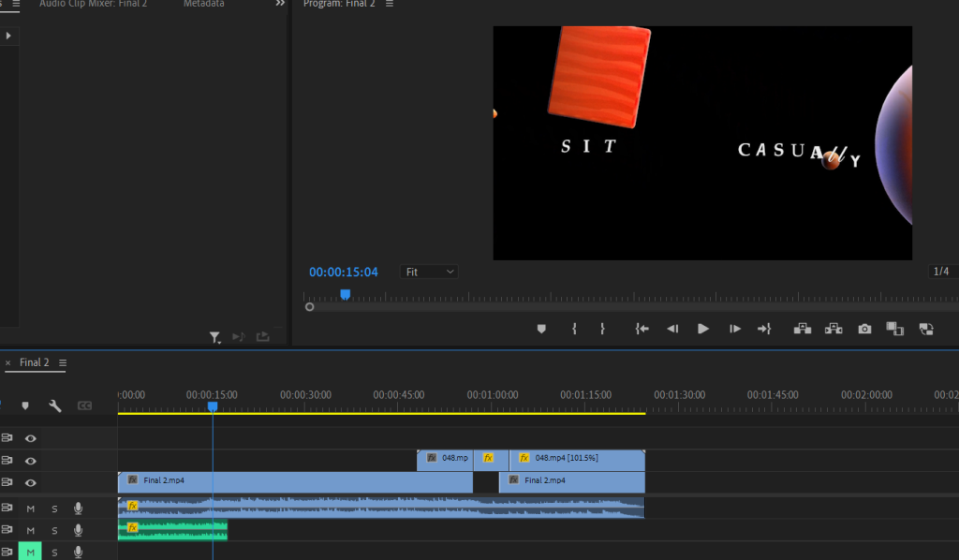Jump to the In point
The image size is (959, 560).
click(642, 329)
